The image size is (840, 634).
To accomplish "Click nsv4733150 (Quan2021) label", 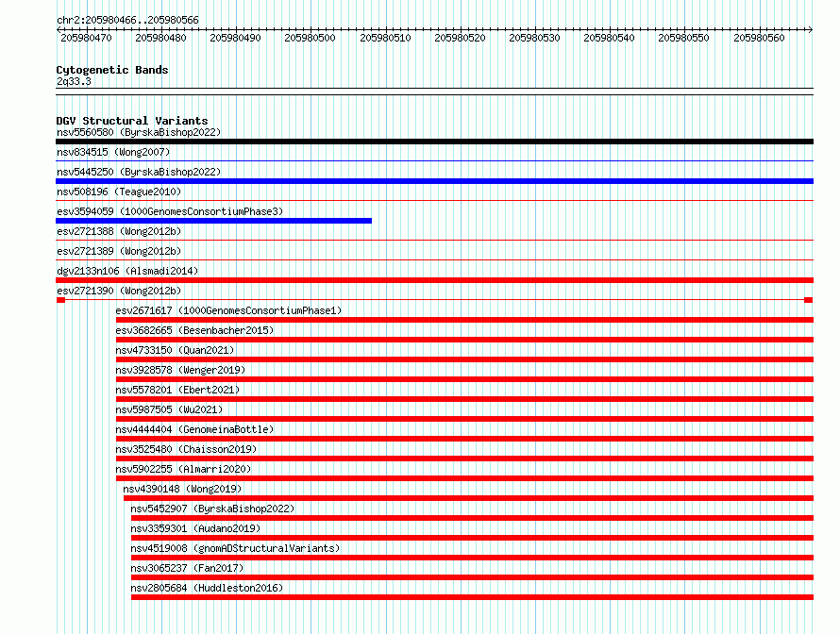I will coord(176,350).
